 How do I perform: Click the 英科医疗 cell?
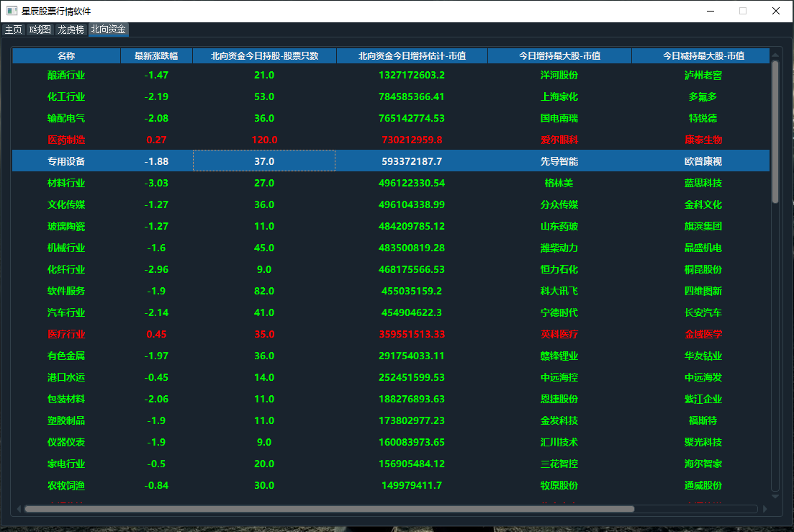point(559,334)
